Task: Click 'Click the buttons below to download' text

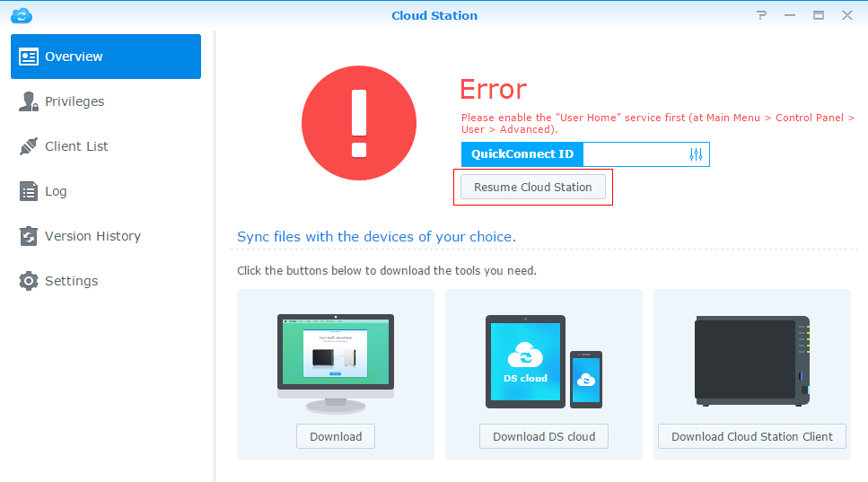Action: click(x=386, y=270)
